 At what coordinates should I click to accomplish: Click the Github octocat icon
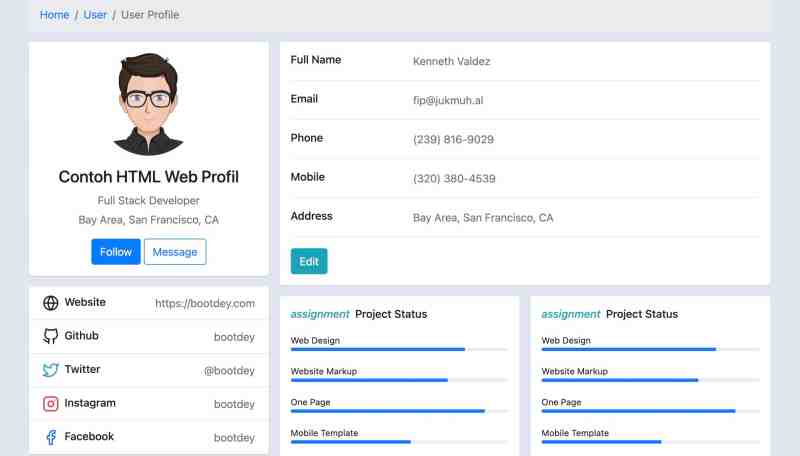tap(51, 336)
